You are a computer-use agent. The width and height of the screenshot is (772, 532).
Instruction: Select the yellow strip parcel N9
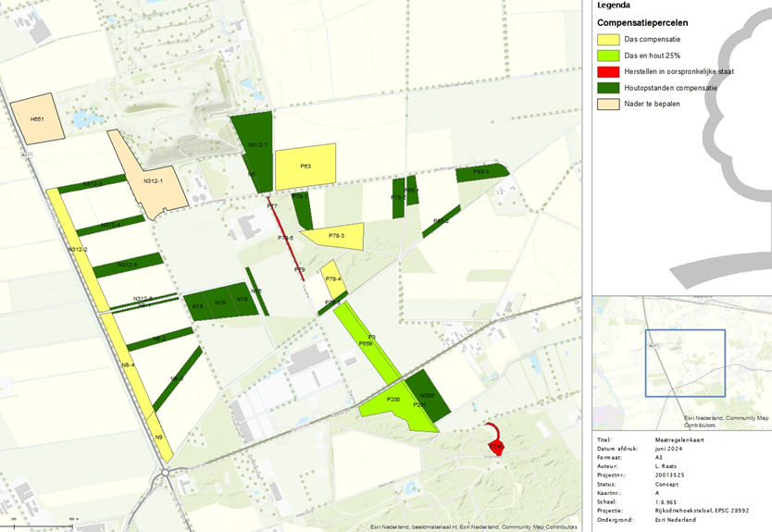point(160,437)
